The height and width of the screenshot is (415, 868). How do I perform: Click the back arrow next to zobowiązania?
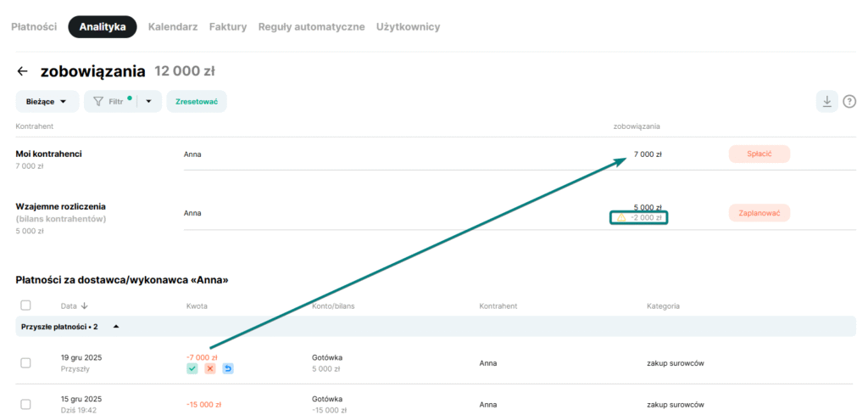coord(23,71)
